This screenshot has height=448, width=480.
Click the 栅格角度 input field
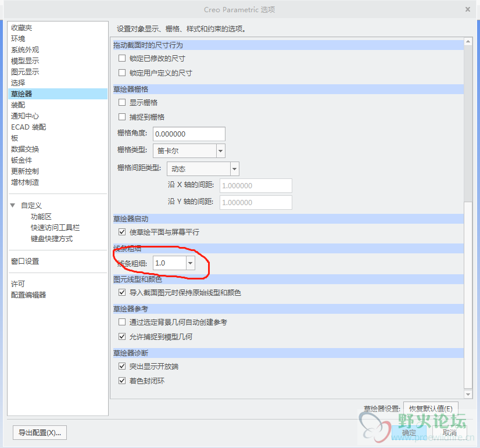pyautogui.click(x=189, y=134)
